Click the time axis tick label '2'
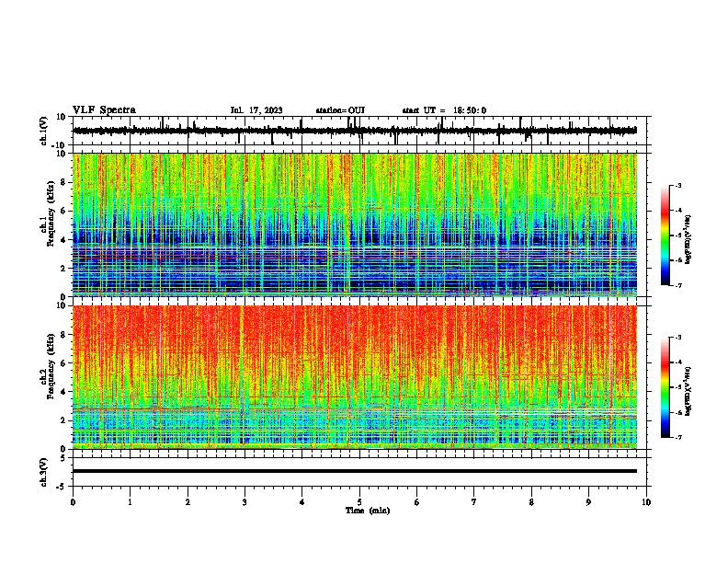The width and height of the screenshot is (728, 563). click(x=188, y=502)
